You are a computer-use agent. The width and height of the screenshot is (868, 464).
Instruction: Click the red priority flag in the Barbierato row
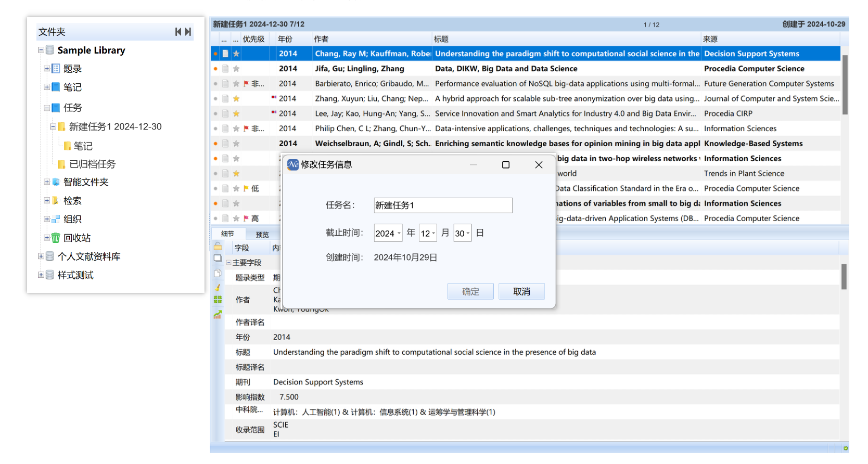[246, 84]
